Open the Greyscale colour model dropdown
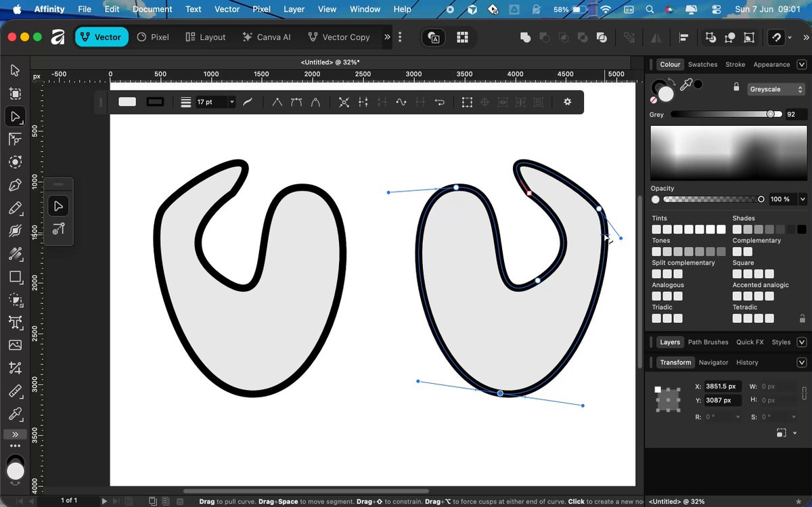The height and width of the screenshot is (507, 812). (x=776, y=89)
